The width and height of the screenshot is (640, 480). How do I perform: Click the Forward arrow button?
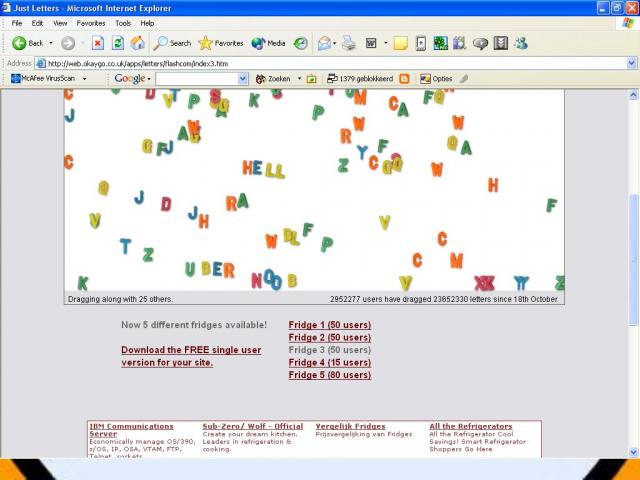point(68,43)
